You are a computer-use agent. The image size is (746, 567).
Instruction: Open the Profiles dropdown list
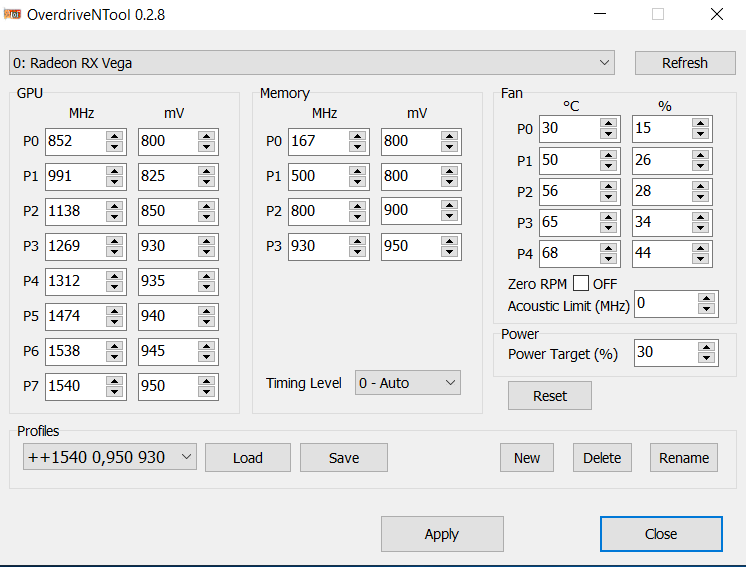[110, 457]
